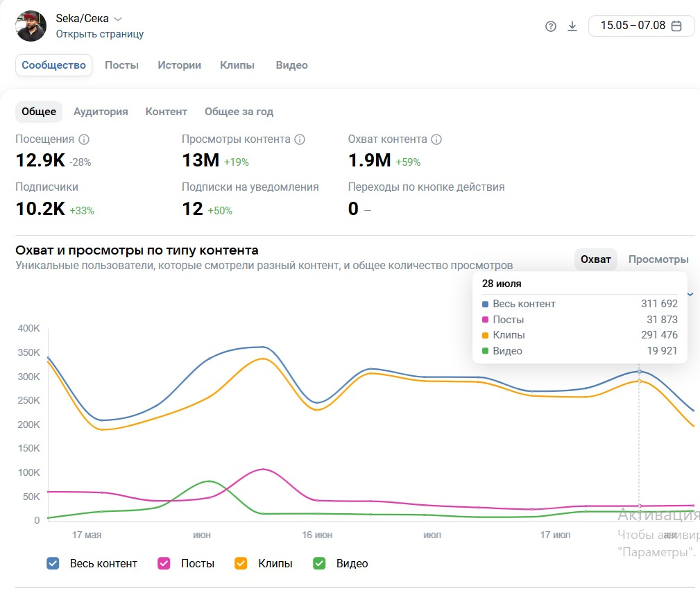Open the Общее за год sub-tab
The height and width of the screenshot is (593, 700).
point(239,112)
